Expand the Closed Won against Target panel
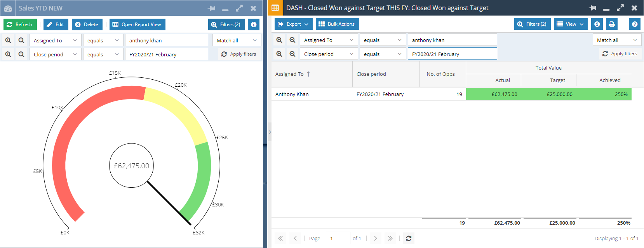This screenshot has height=248, width=644. click(x=620, y=8)
